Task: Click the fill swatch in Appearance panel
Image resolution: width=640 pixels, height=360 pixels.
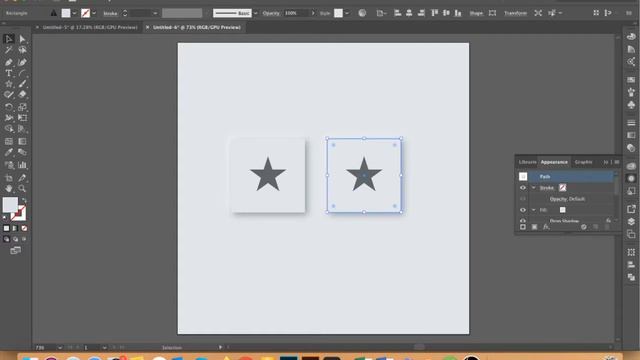Action: (x=562, y=210)
